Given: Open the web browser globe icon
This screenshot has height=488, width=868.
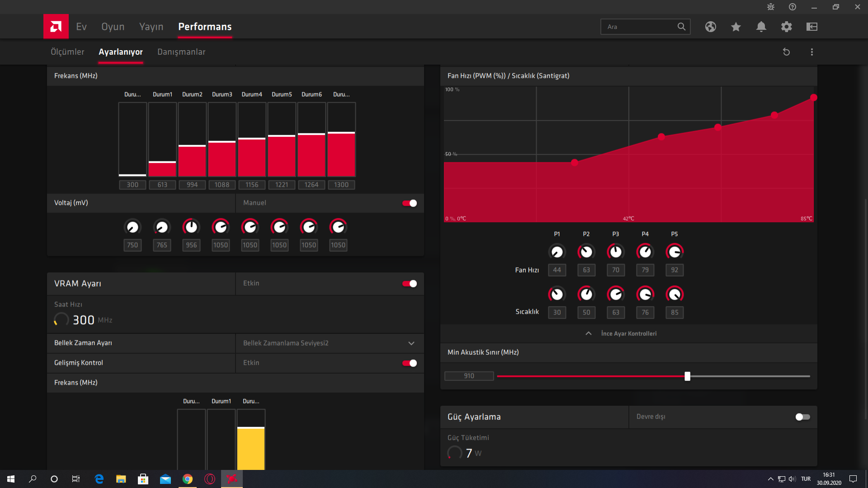Looking at the screenshot, I should (710, 27).
